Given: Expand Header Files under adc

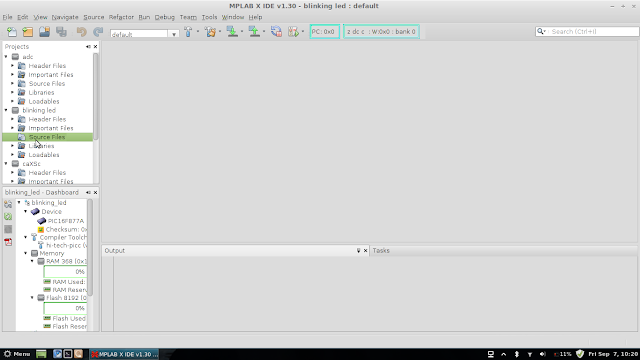Looking at the screenshot, I should 12,66.
